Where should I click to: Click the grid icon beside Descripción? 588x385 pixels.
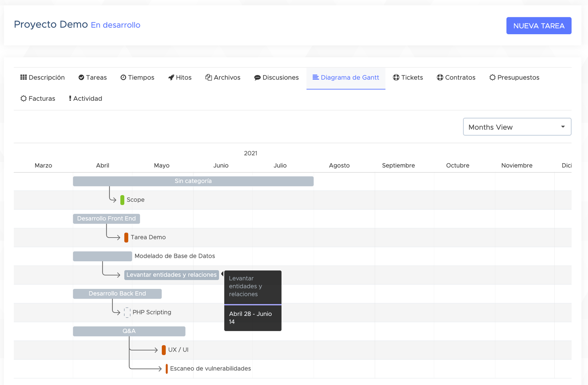point(24,77)
